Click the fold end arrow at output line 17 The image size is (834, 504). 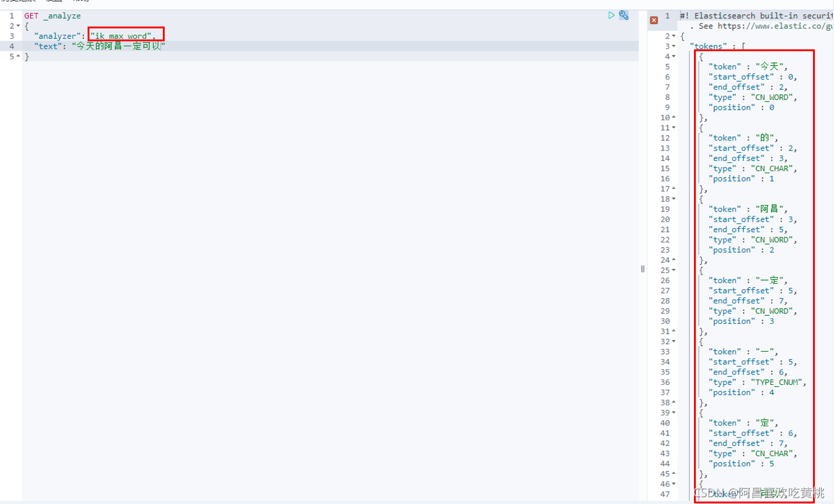(x=674, y=189)
